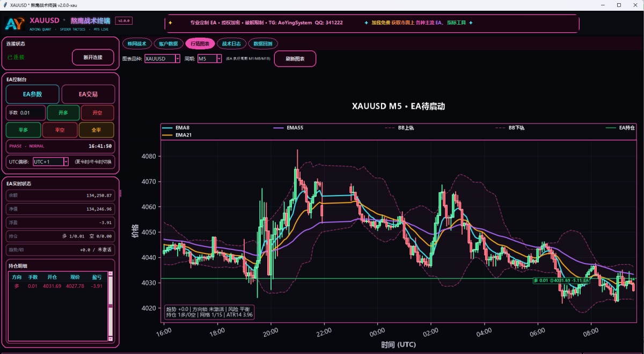Click the AY logo icon in header
This screenshot has width=644, height=354.
click(14, 23)
